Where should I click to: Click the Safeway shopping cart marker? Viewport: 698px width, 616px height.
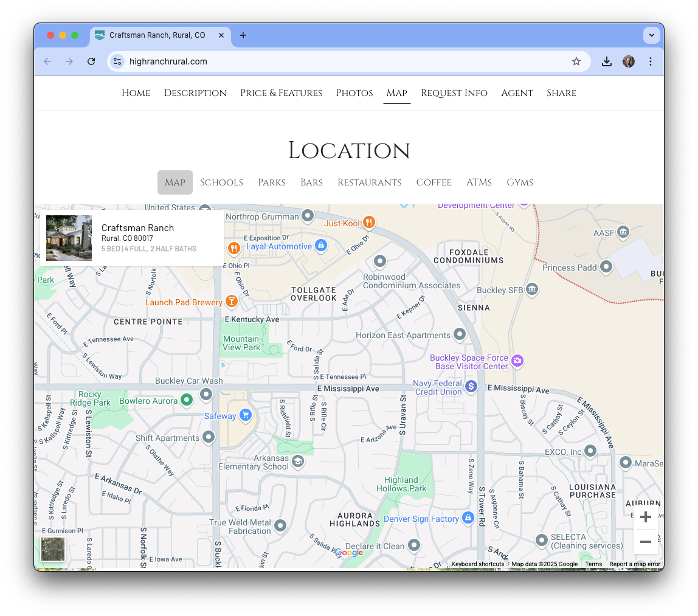click(x=246, y=415)
